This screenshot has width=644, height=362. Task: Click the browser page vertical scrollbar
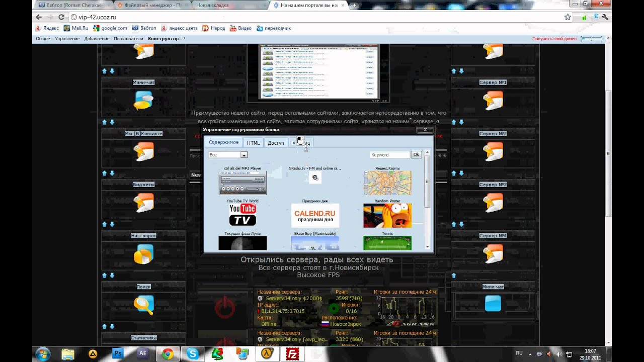click(x=608, y=153)
